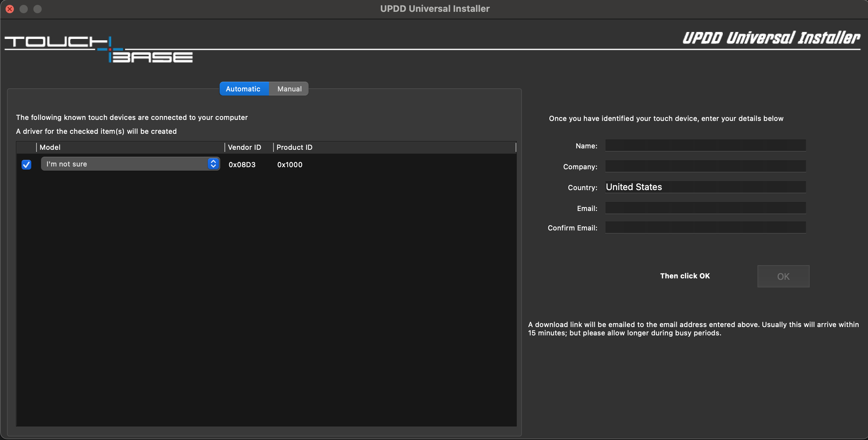The width and height of the screenshot is (868, 440).
Task: Open the "I'm not sure" model dropdown
Action: pyautogui.click(x=125, y=164)
